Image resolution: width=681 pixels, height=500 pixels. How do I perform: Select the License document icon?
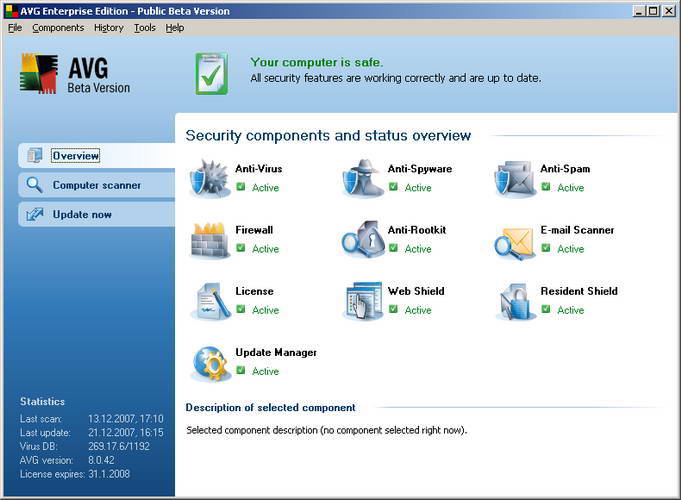point(212,301)
